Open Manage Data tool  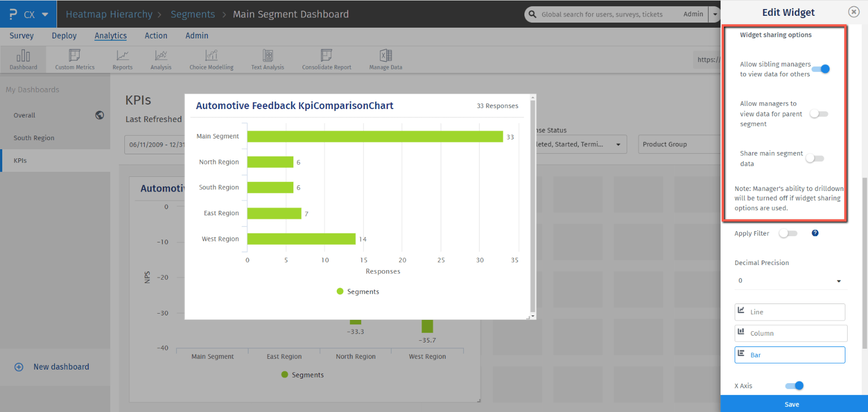tap(386, 59)
